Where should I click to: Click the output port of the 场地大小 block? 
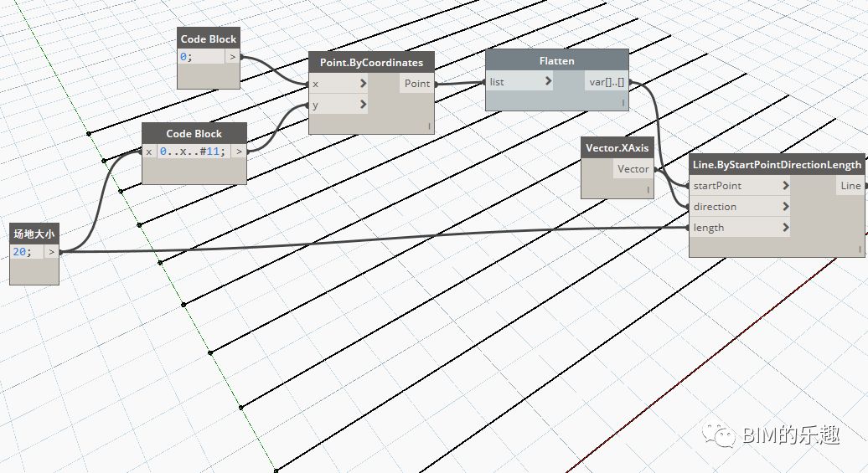pos(51,252)
